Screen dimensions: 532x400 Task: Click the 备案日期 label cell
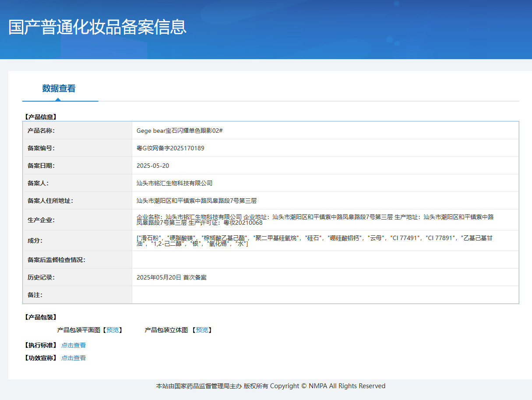pos(78,166)
